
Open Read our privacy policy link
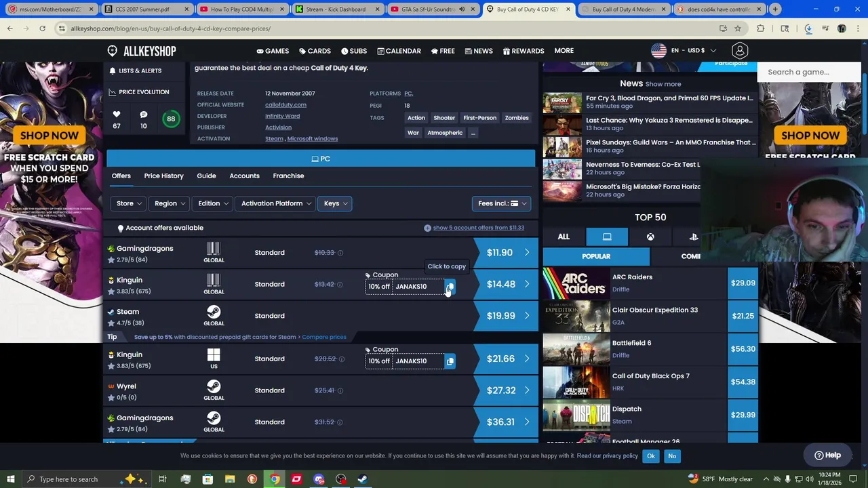point(608,456)
